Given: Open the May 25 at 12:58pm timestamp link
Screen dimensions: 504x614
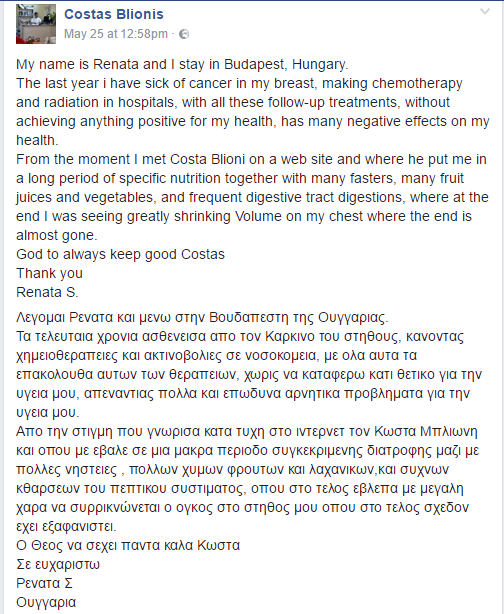Looking at the screenshot, I should 116,34.
